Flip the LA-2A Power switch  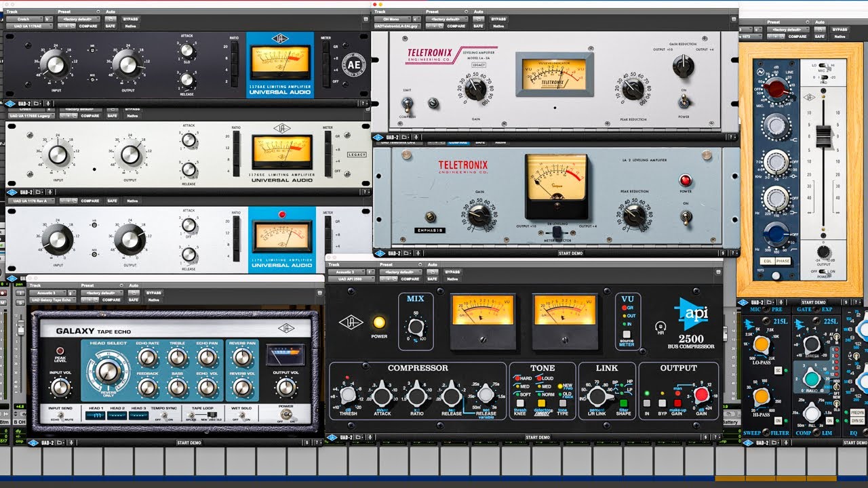(685, 102)
